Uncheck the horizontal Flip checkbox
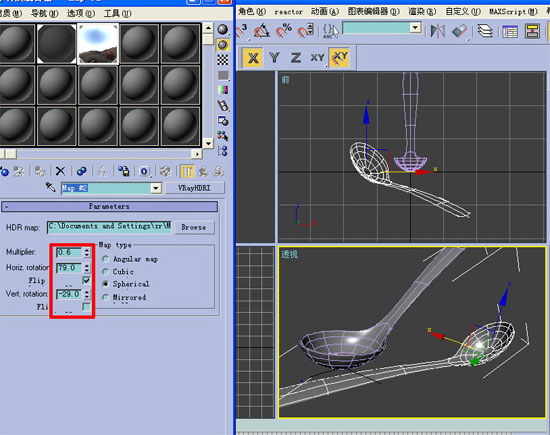 tap(86, 280)
